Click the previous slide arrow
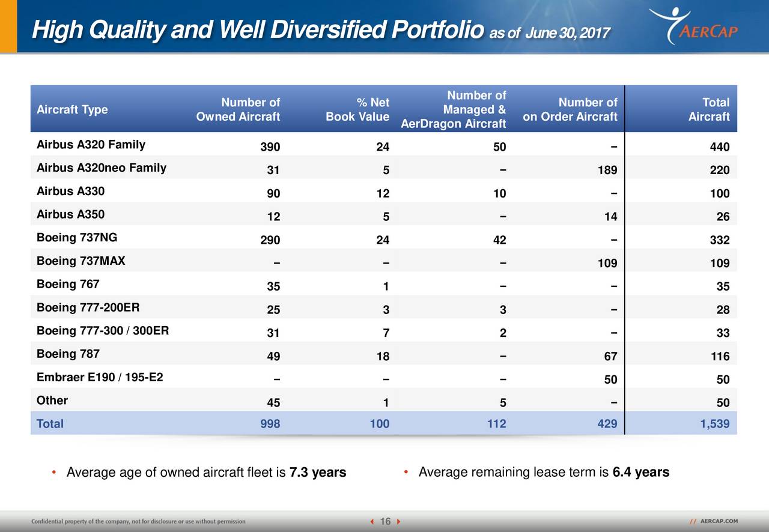The width and height of the screenshot is (769, 532). click(x=372, y=522)
